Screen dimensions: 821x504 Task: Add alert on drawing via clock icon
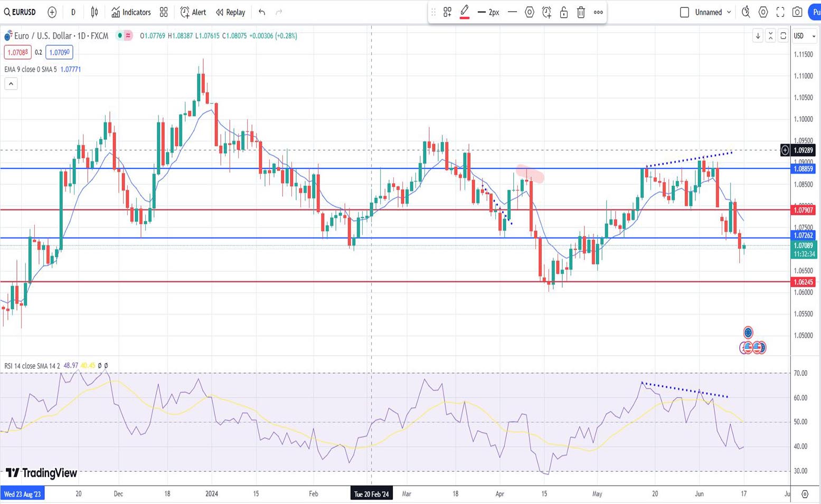tap(546, 12)
